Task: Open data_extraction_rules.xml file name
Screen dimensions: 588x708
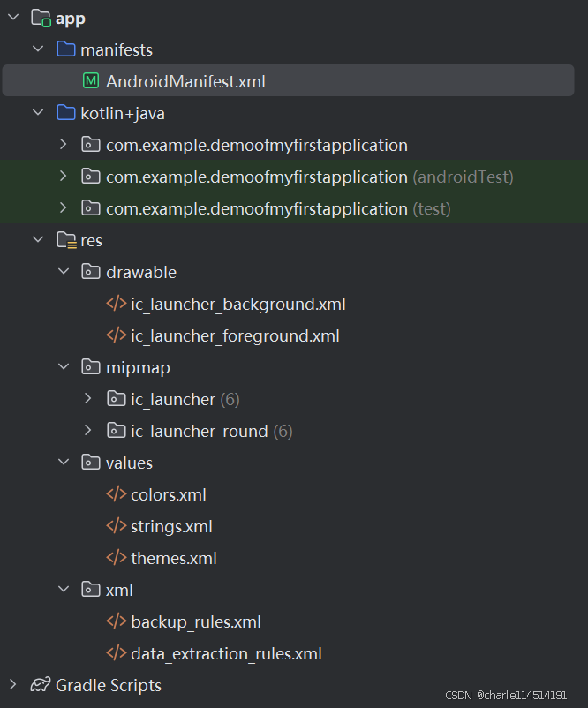Action: (x=226, y=654)
